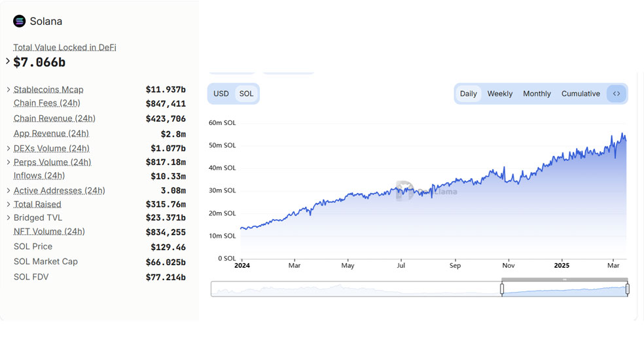Click the Nov x-axis label
Viewport: 644px width, 343px height.
[x=509, y=265]
